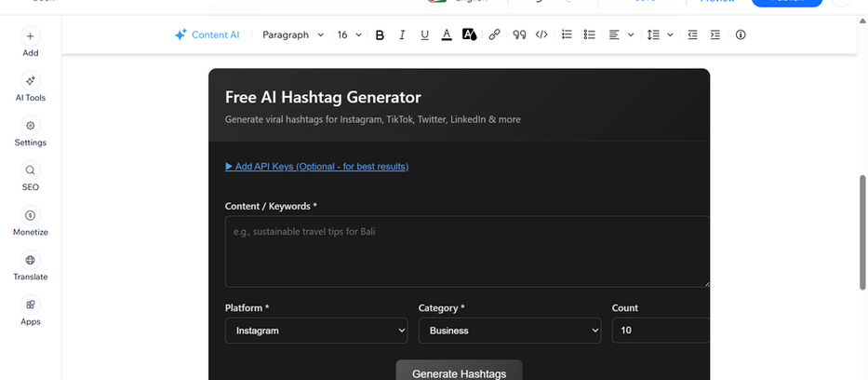Open the Paragraph style dropdown
Viewport: 868px width, 380px height.
coord(293,34)
